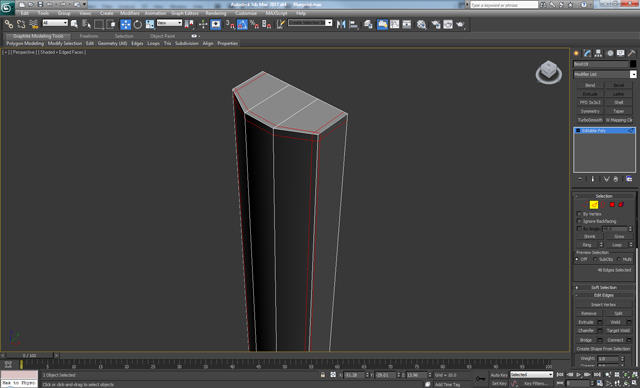Click the time slider 0/100 handle
Viewport: 640px width, 388px height.
(29, 355)
